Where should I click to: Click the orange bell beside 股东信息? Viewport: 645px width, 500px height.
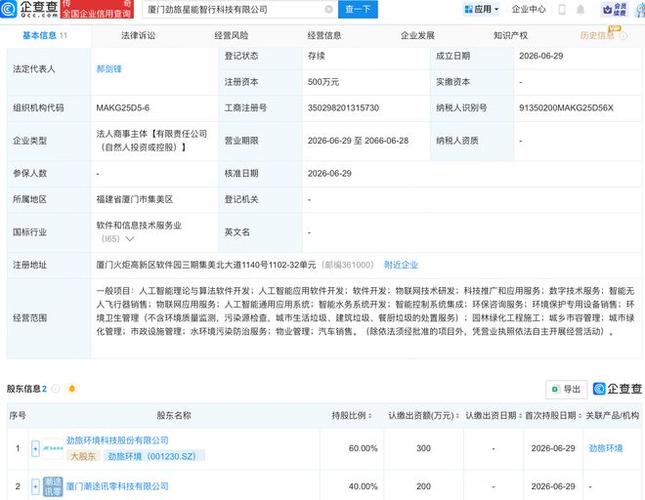[72, 389]
